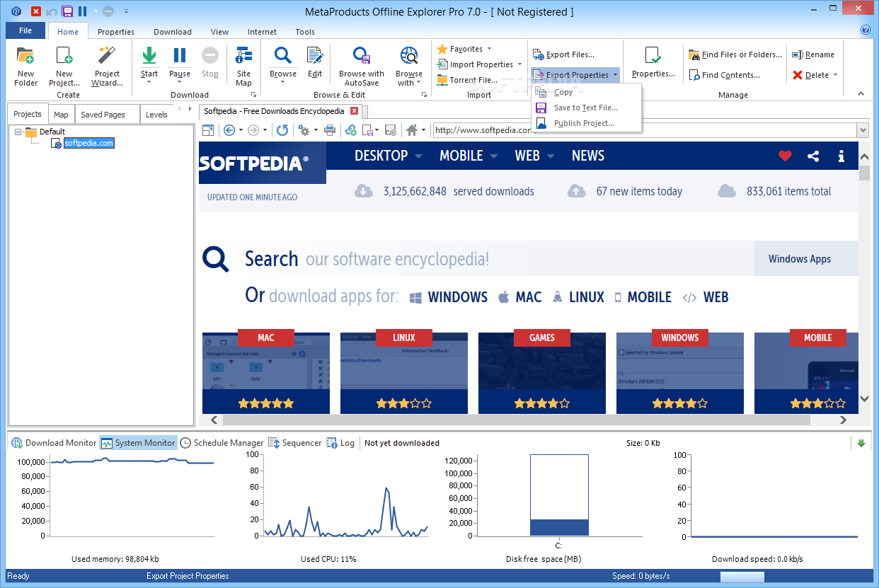Click the browser settings gear icon
Image resolution: width=879 pixels, height=588 pixels.
[x=304, y=130]
